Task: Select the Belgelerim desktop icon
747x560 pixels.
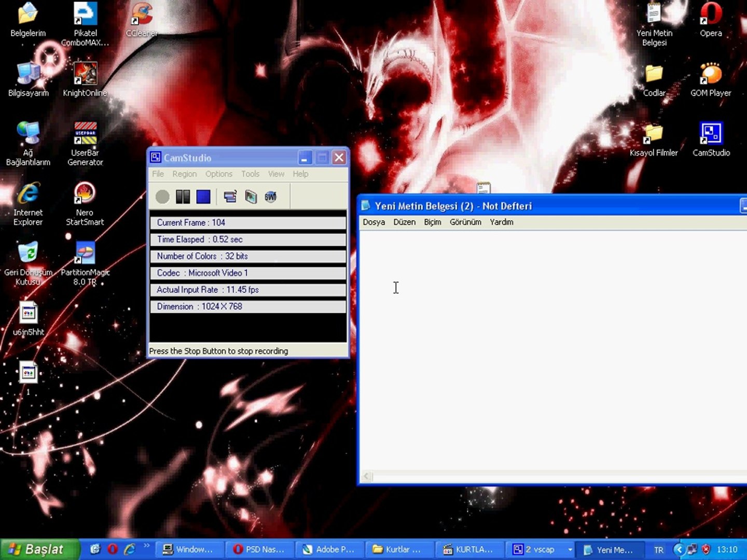Action: coord(28,20)
